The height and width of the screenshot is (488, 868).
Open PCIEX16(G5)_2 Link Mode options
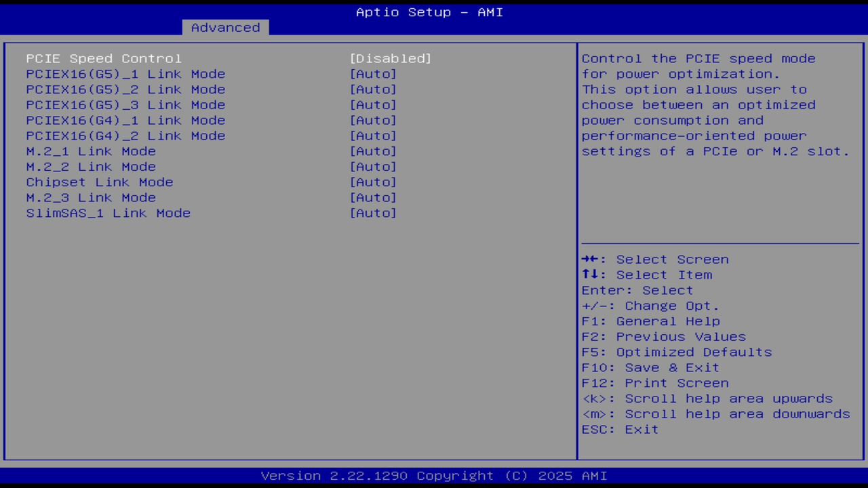[125, 89]
